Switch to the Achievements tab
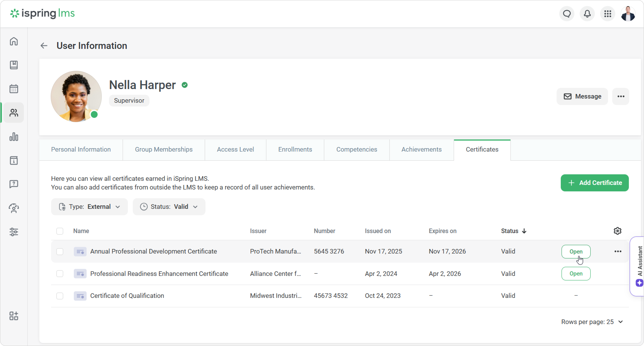This screenshot has width=644, height=346. [x=421, y=150]
